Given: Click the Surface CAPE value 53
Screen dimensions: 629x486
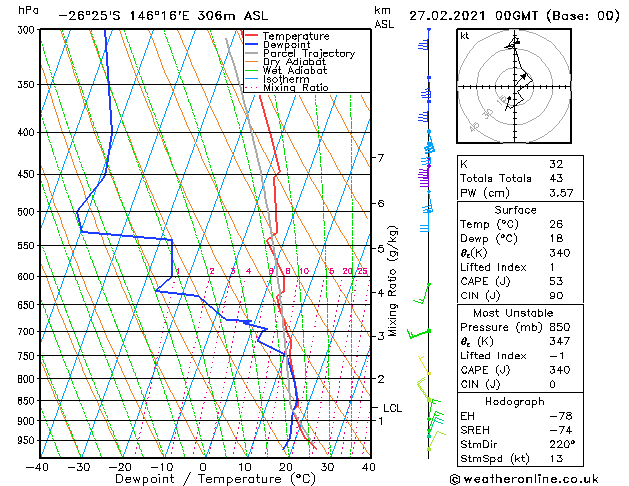Looking at the screenshot, I should coord(556,281).
